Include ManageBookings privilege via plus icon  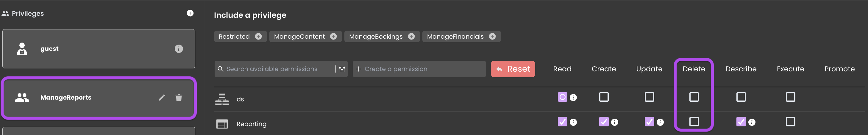[411, 36]
